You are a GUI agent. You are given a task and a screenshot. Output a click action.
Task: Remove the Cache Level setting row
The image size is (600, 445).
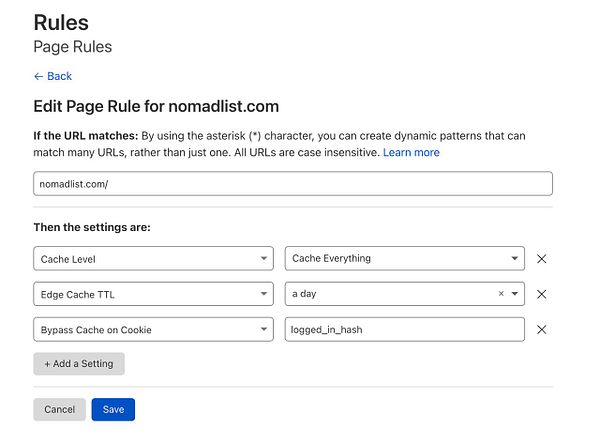click(542, 258)
